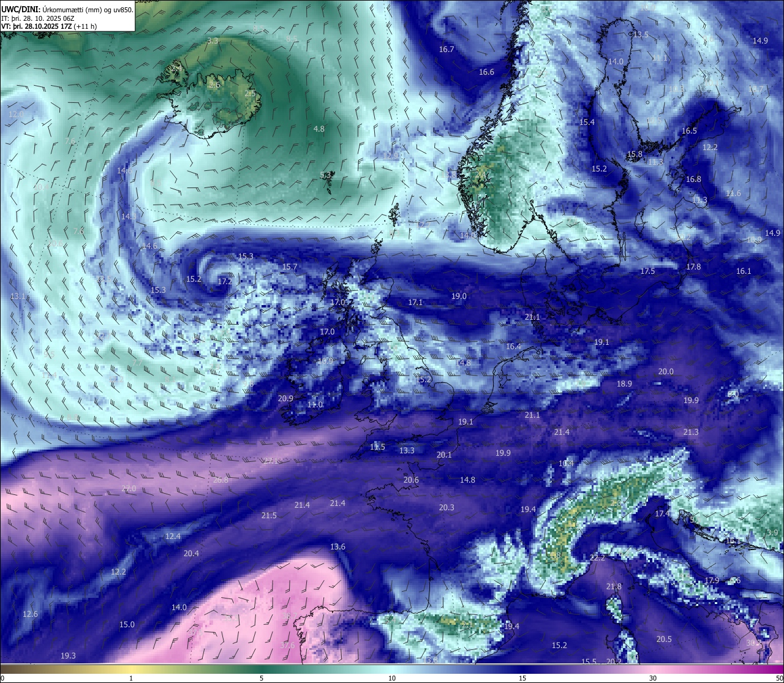Image resolution: width=784 pixels, height=683 pixels.
Task: Click the 17.9 value over Italy
Action: [712, 581]
